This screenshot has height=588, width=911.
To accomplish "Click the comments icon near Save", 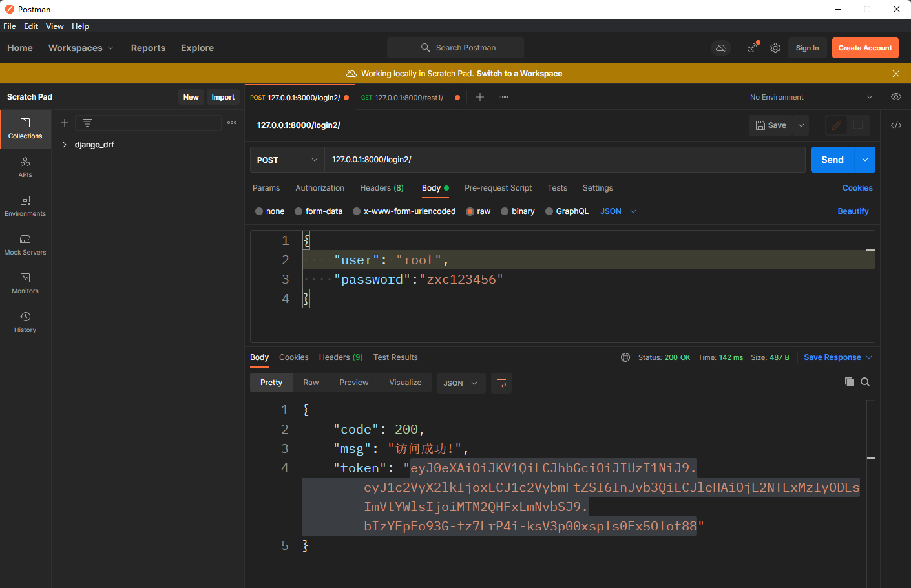I will [x=858, y=125].
